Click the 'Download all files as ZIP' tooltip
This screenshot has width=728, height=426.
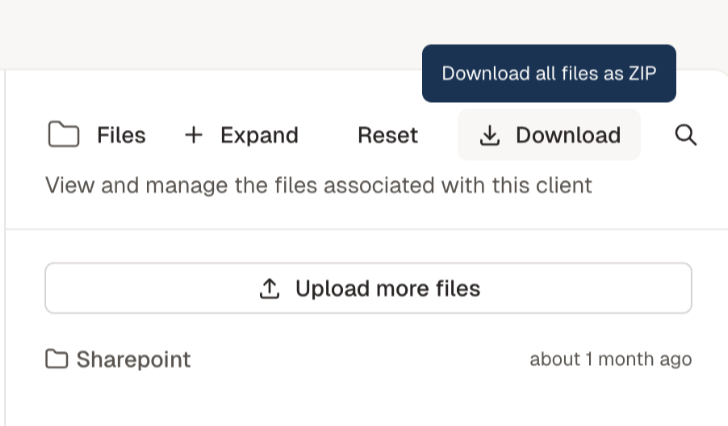pos(549,73)
